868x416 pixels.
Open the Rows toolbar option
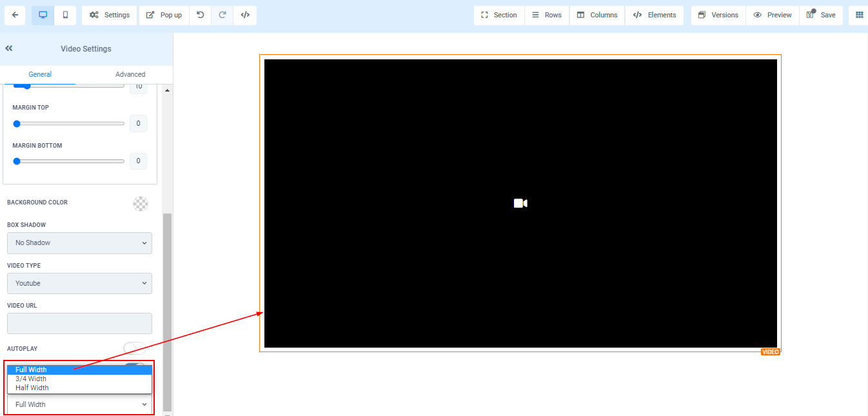547,15
